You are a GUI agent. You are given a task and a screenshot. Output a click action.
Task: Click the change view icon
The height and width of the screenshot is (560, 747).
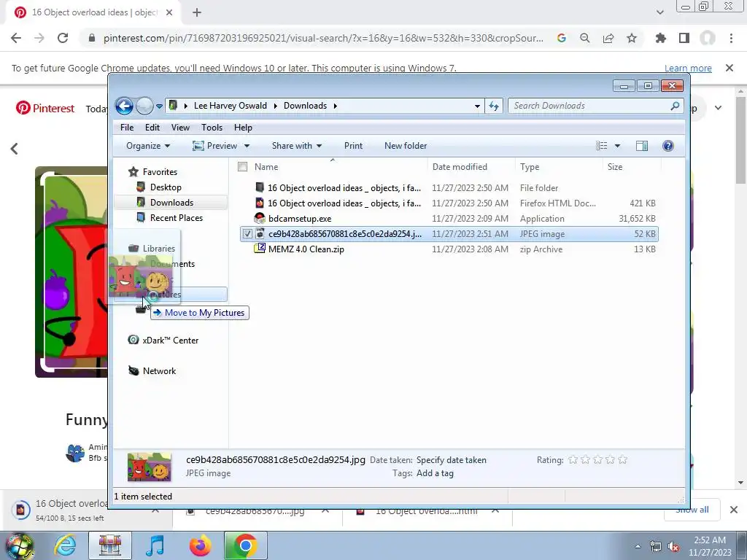coord(602,146)
